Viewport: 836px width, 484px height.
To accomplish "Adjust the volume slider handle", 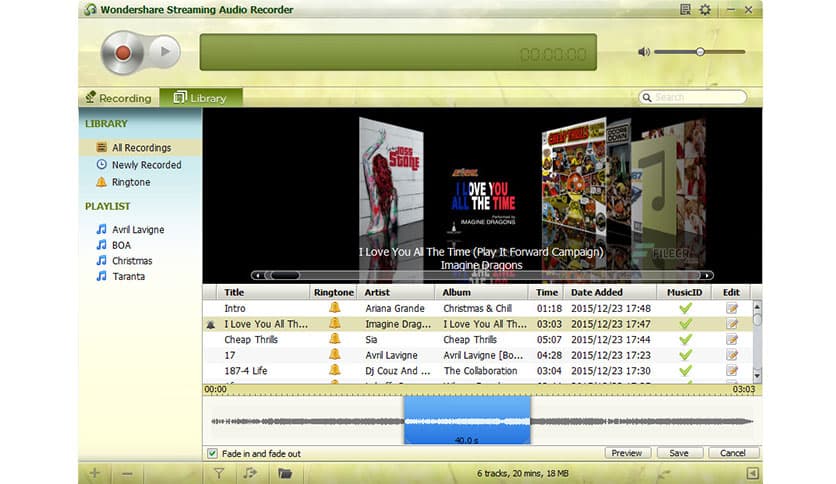I will coord(700,52).
